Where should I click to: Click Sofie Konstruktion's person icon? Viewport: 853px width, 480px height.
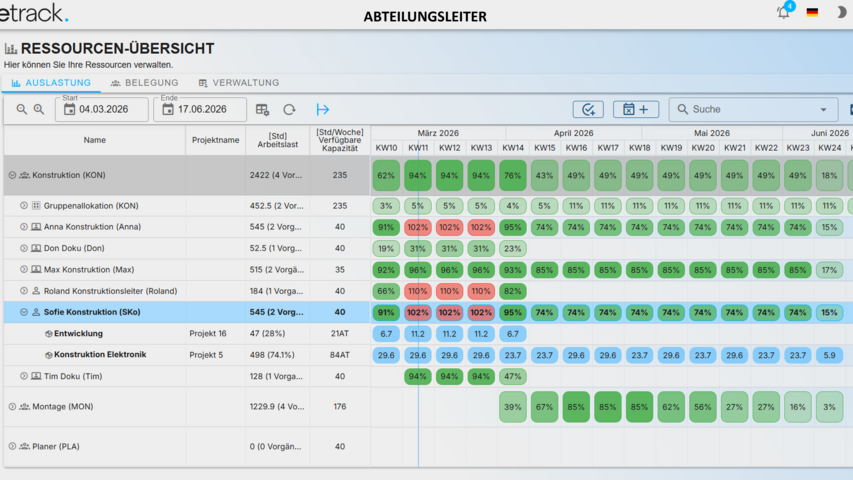(x=36, y=312)
